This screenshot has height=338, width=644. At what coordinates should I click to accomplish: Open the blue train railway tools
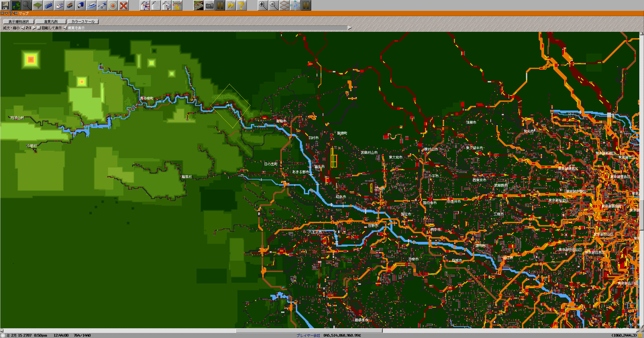[x=48, y=5]
